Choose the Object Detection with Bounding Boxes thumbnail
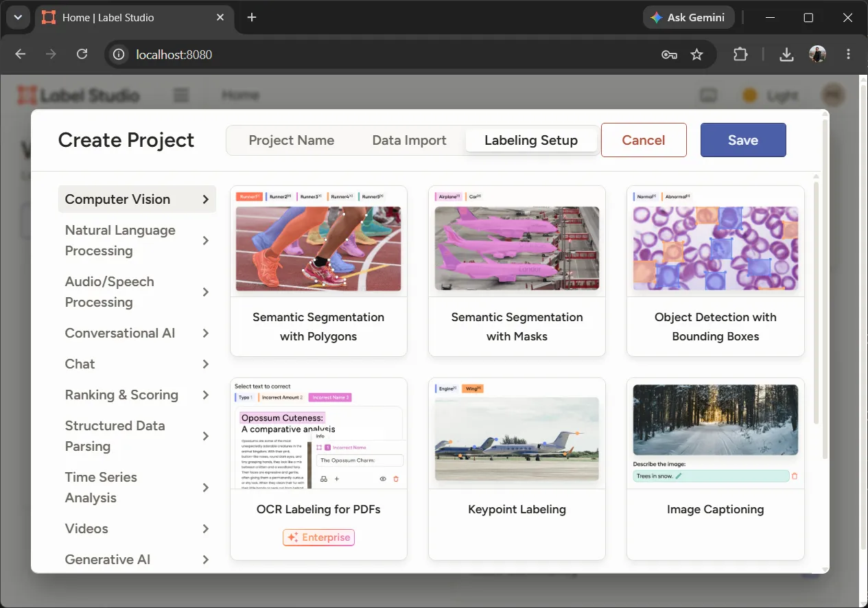868x608 pixels. tap(716, 242)
